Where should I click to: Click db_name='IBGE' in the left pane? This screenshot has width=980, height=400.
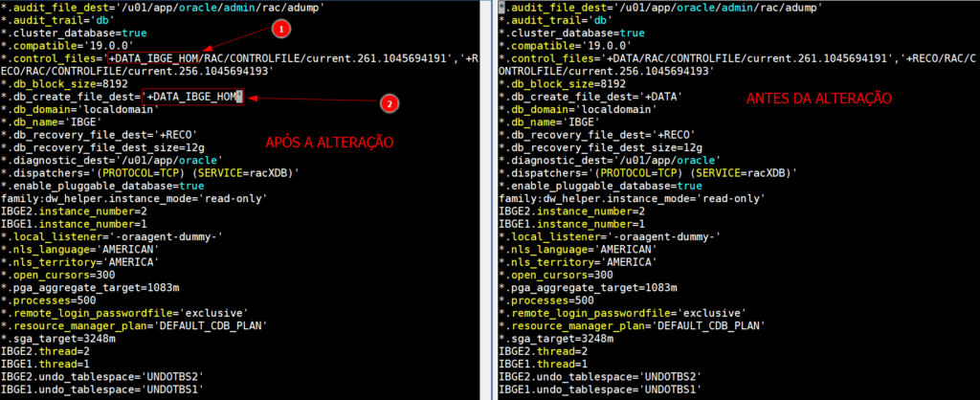52,122
